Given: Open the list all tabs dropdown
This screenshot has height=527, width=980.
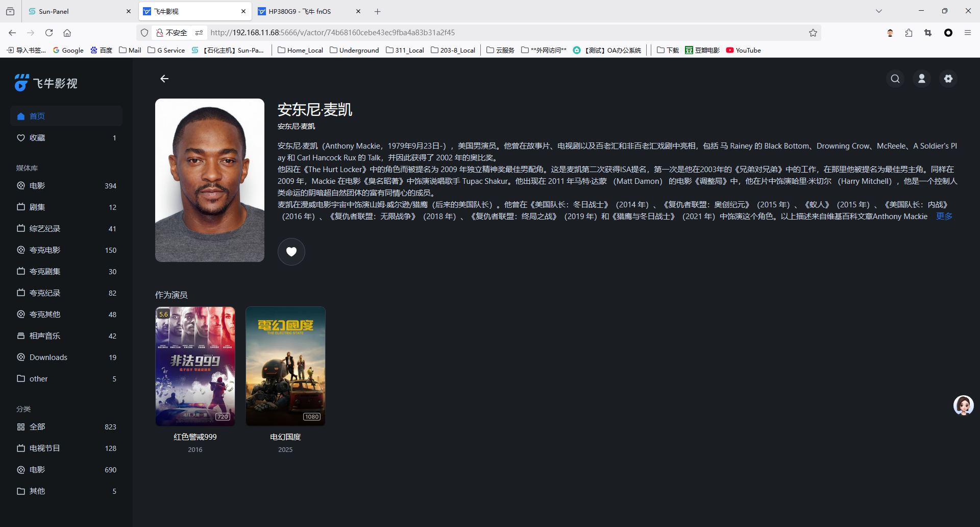Looking at the screenshot, I should coord(879,11).
